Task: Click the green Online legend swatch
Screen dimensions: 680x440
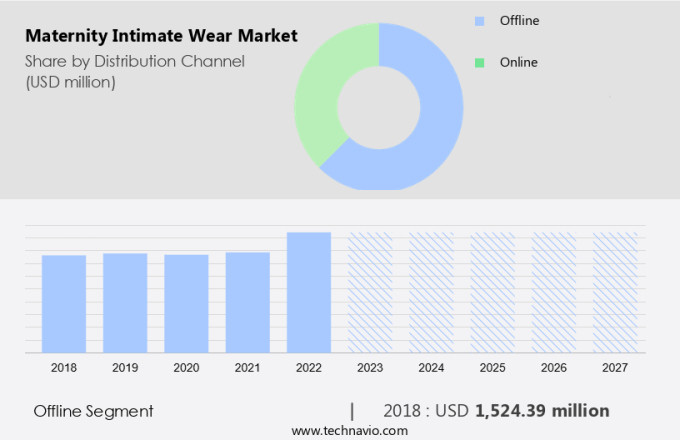Action: 479,62
